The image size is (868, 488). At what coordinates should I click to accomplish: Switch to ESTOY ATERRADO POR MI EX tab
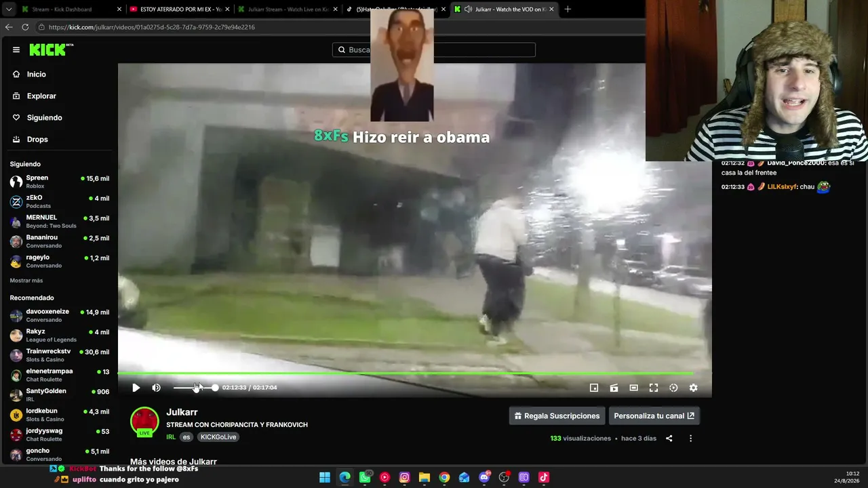click(180, 9)
